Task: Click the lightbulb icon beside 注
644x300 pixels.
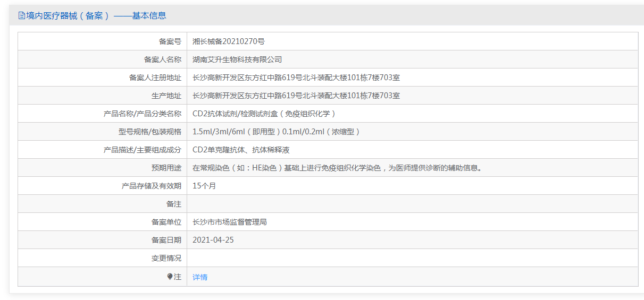Action: (x=170, y=277)
